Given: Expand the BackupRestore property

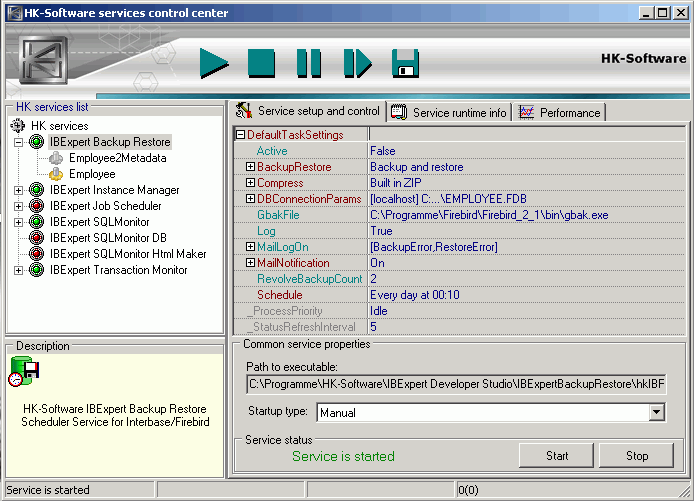Looking at the screenshot, I should 251,166.
